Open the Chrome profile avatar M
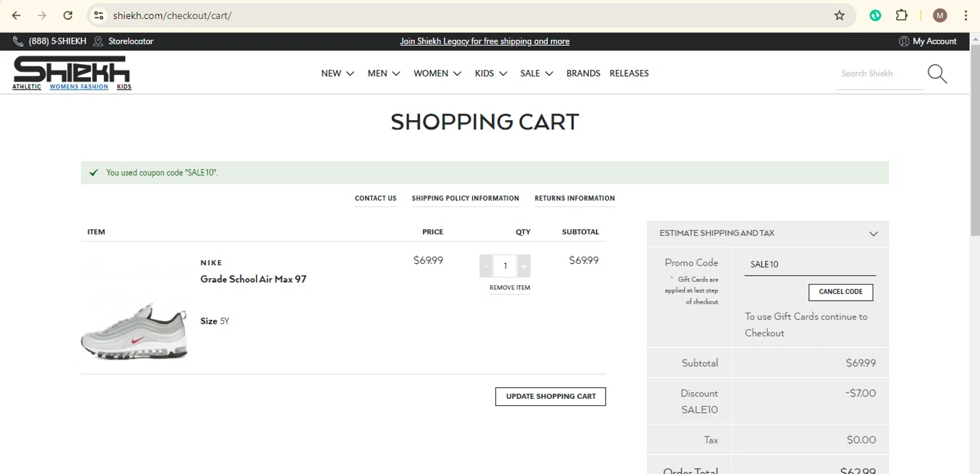The width and height of the screenshot is (980, 474). click(x=939, y=16)
